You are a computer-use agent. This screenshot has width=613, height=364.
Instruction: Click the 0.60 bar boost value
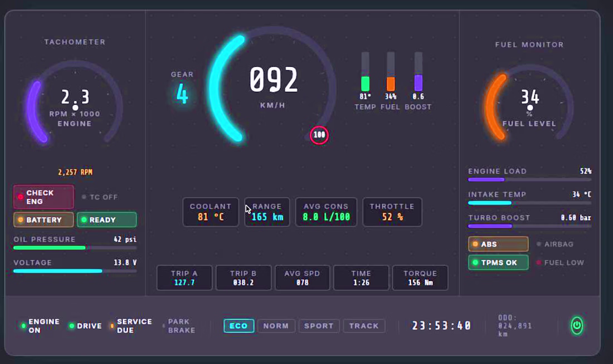[x=576, y=218]
